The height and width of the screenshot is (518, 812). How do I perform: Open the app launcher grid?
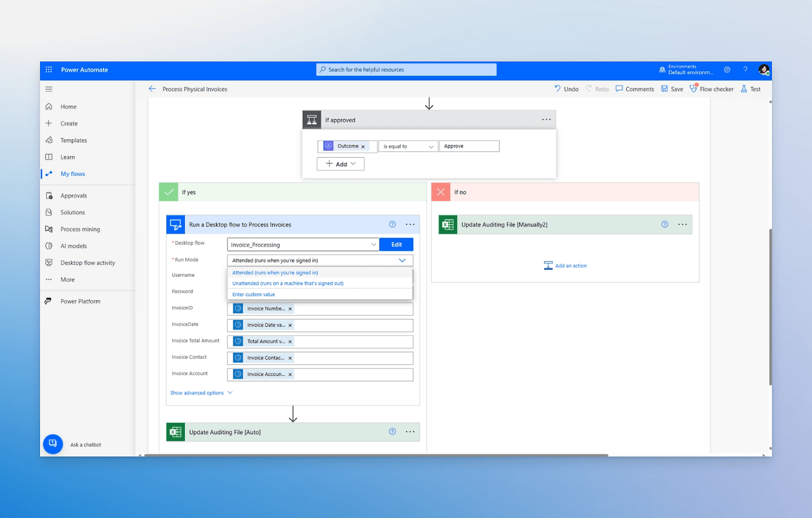click(49, 69)
